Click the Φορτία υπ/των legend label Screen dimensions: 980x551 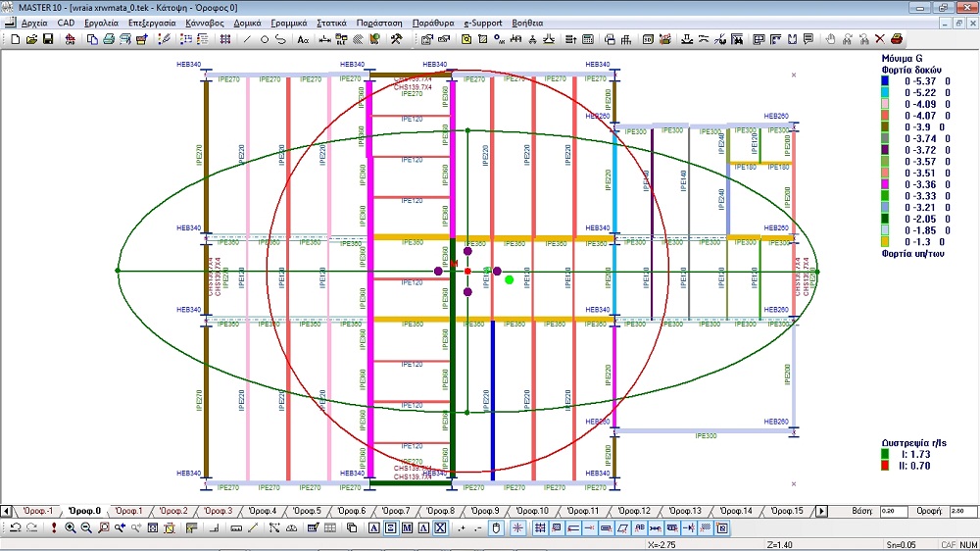pyautogui.click(x=912, y=254)
